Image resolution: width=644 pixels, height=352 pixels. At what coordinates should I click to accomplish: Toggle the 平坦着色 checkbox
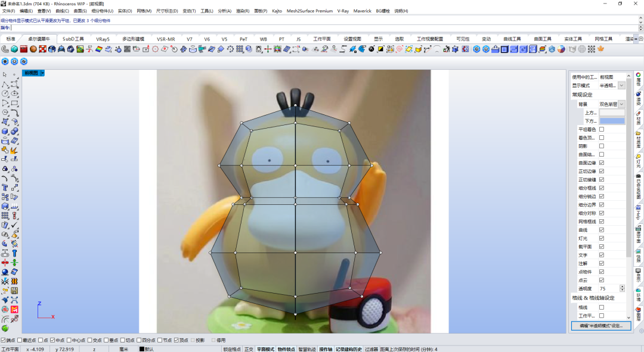[x=601, y=129]
